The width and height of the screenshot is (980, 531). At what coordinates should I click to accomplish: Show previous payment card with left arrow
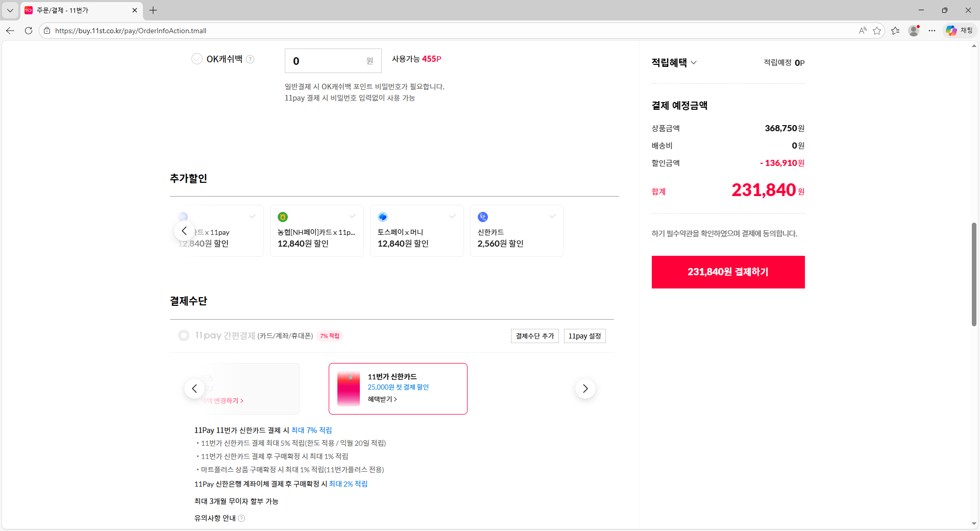click(x=194, y=389)
